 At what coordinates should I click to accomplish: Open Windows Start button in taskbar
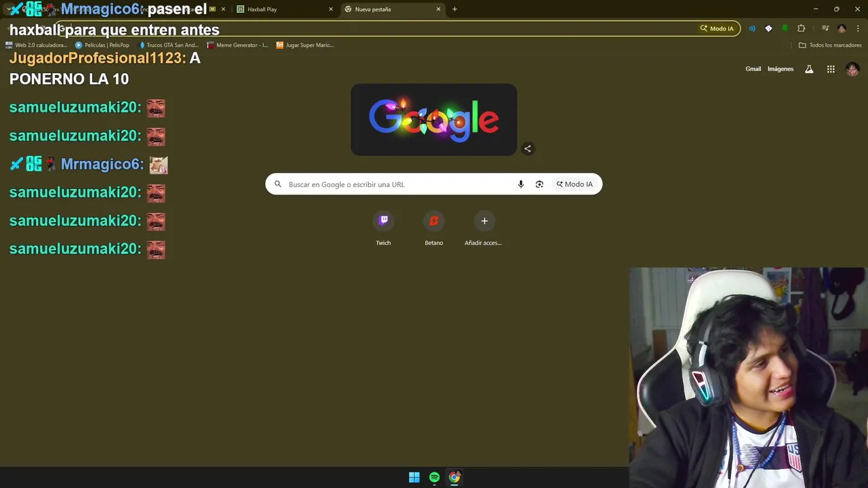414,477
